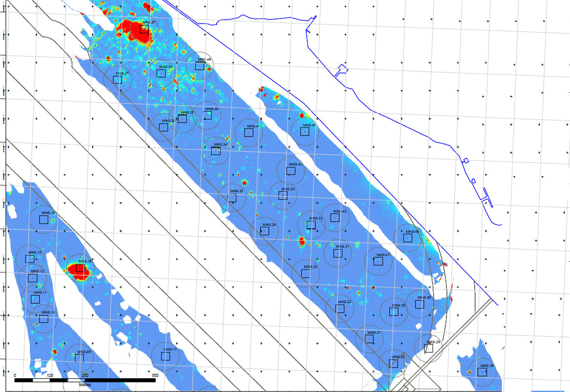Select the MAG.42 label text
The image size is (570, 392).
(340, 212)
